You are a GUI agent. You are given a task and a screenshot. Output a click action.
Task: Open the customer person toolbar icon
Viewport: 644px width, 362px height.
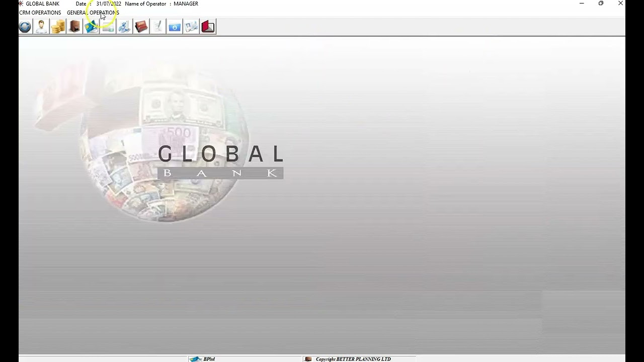[41, 27]
